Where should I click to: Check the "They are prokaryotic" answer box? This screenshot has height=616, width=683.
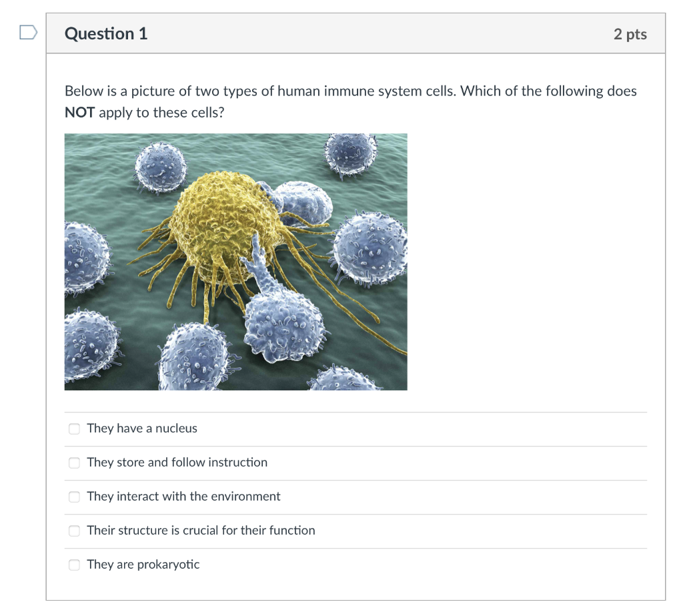[x=74, y=565]
